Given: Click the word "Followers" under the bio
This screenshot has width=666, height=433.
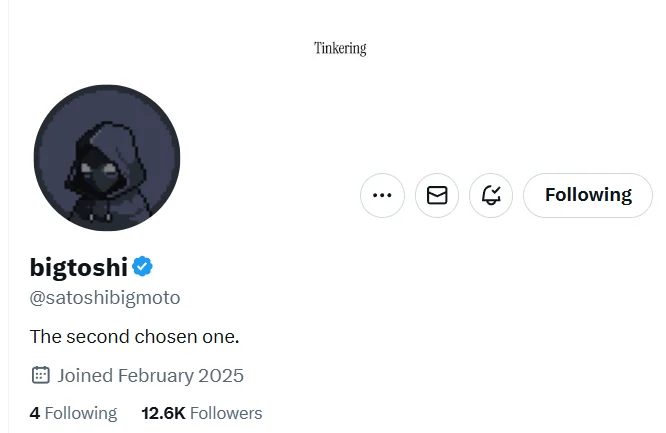Looking at the screenshot, I should point(226,413).
